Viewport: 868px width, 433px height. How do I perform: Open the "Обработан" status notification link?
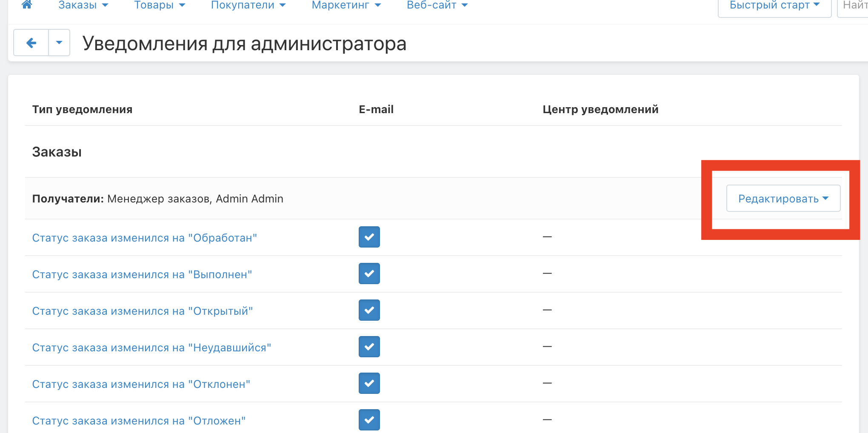[x=145, y=238]
